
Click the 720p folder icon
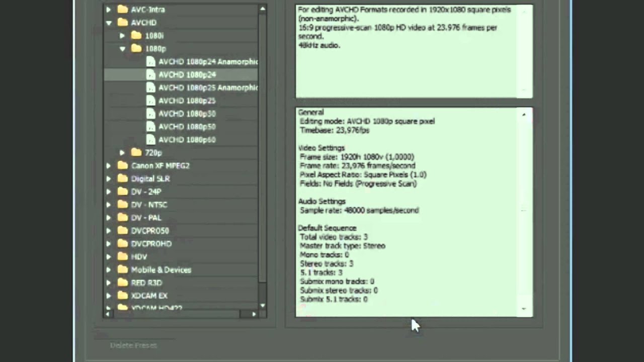coord(136,152)
